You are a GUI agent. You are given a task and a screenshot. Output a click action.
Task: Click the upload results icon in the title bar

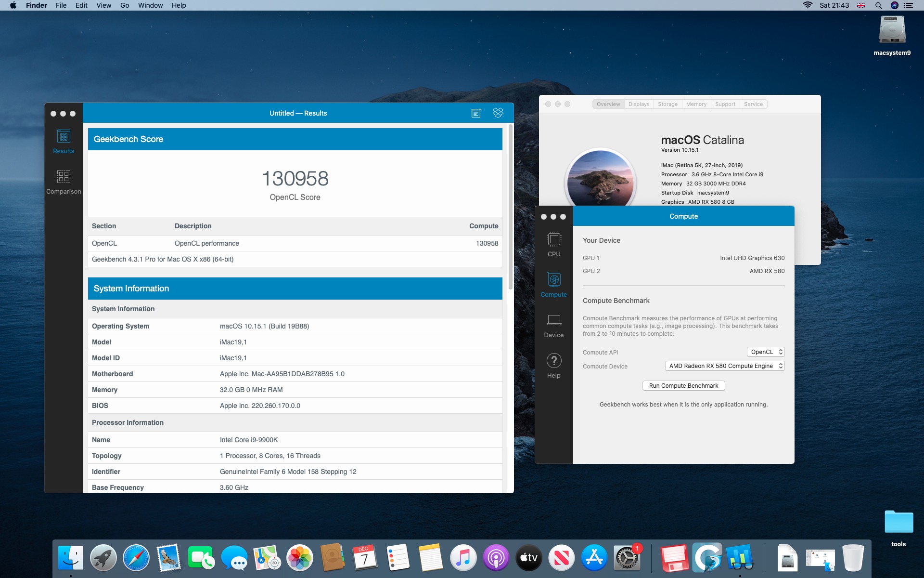click(476, 113)
